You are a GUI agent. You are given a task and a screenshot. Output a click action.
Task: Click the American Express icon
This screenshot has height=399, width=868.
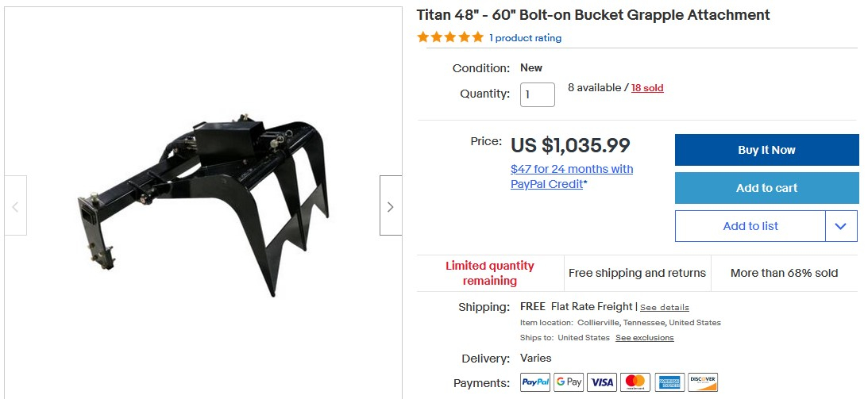point(669,382)
